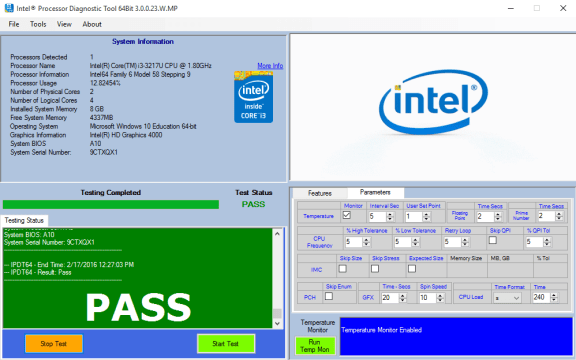Enable the PCH Skip Enum checkbox
The width and height of the screenshot is (576, 360).
[x=329, y=296]
